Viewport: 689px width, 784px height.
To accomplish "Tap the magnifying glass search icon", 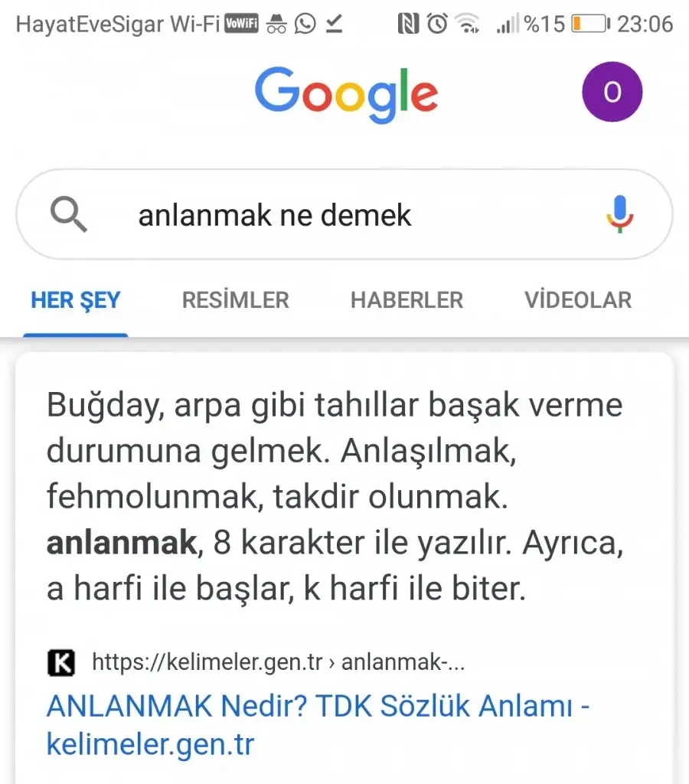I will tap(68, 214).
